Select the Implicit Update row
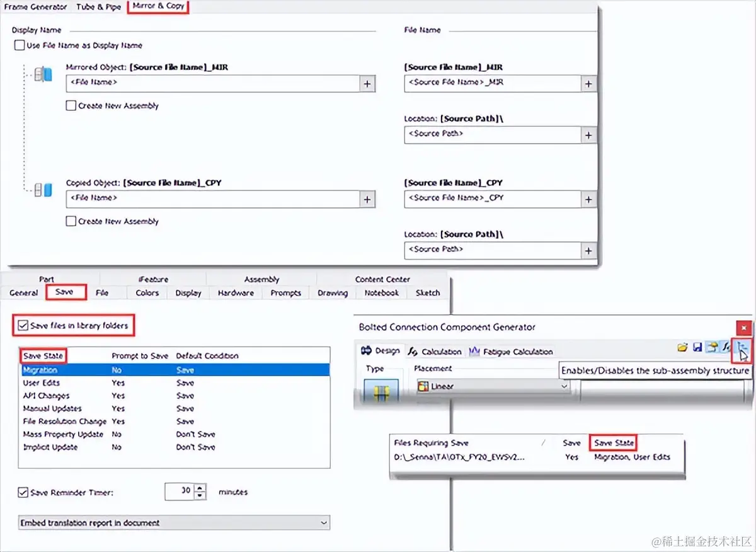Image resolution: width=756 pixels, height=552 pixels. click(175, 447)
